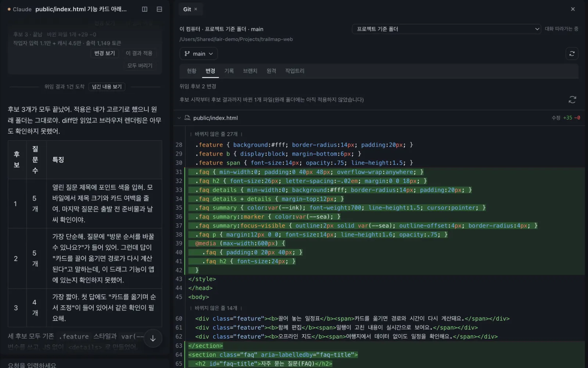Screen dimensions: 588x368
Task: Close the Git tab with its x
Action: pos(196,9)
